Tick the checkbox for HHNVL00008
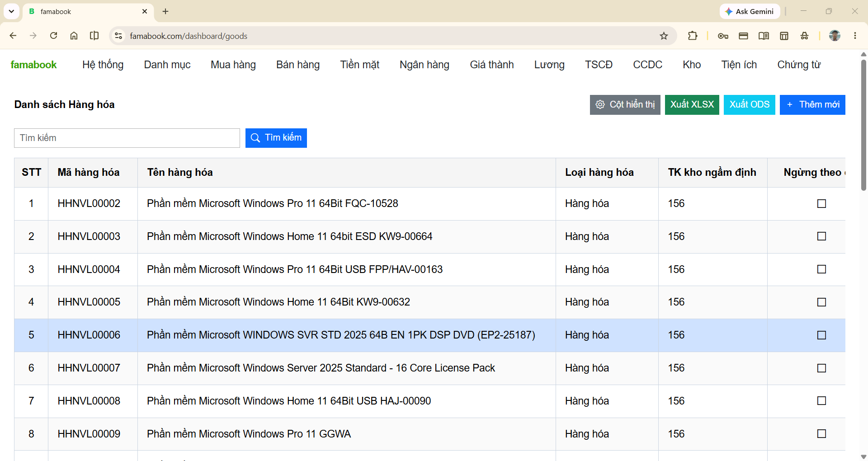 click(821, 401)
